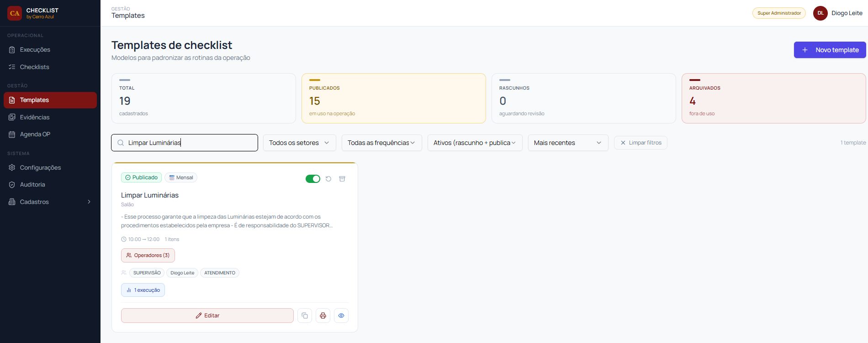Select the Total stats card
The image size is (868, 343).
(204, 98)
